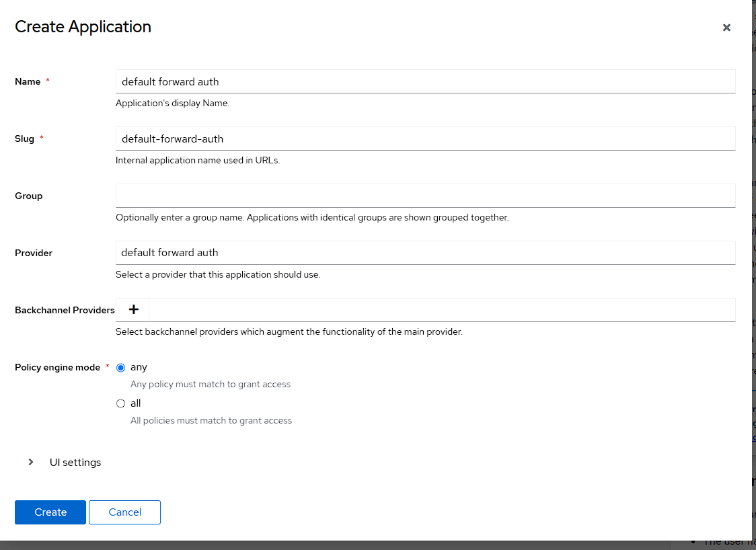Click the Policy engine mode label
This screenshot has width=756, height=550.
coord(57,367)
